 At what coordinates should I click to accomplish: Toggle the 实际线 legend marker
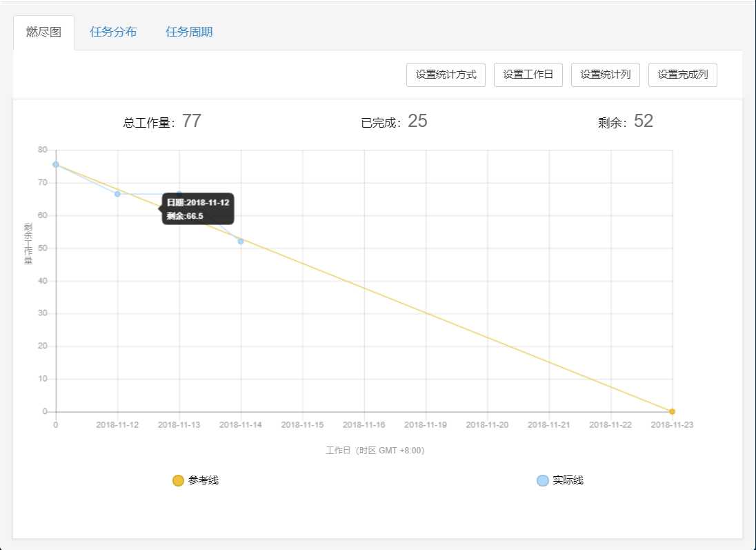pos(542,480)
